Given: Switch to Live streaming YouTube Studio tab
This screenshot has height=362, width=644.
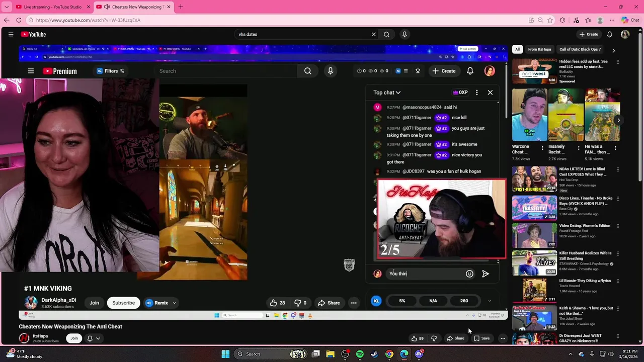Looking at the screenshot, I should 52,7.
